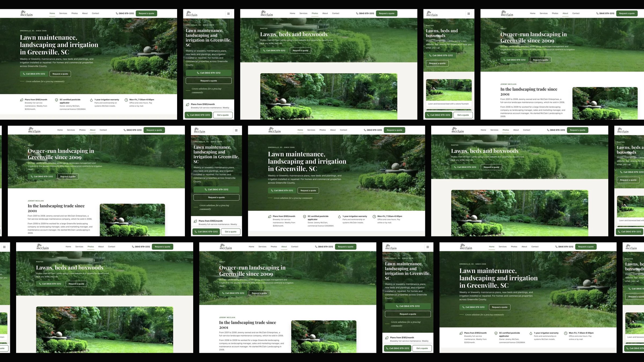Click hero Call button in bottom-row desktop Home mockup

point(474,307)
